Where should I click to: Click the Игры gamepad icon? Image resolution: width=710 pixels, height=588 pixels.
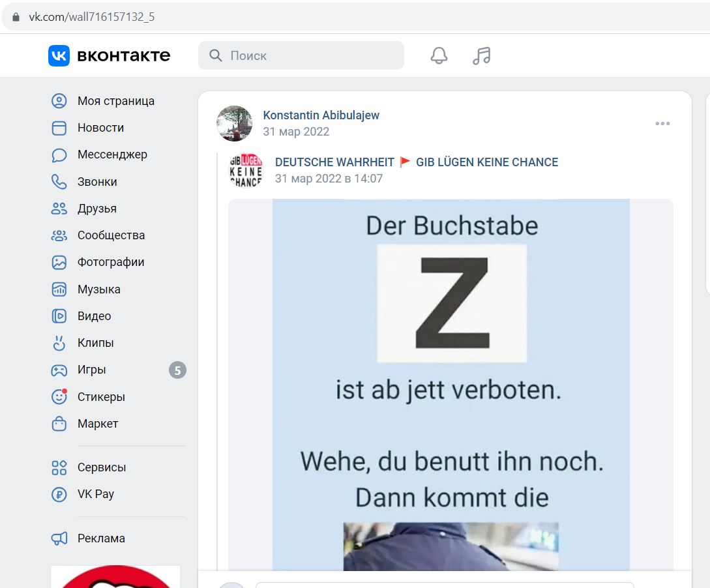pos(59,370)
